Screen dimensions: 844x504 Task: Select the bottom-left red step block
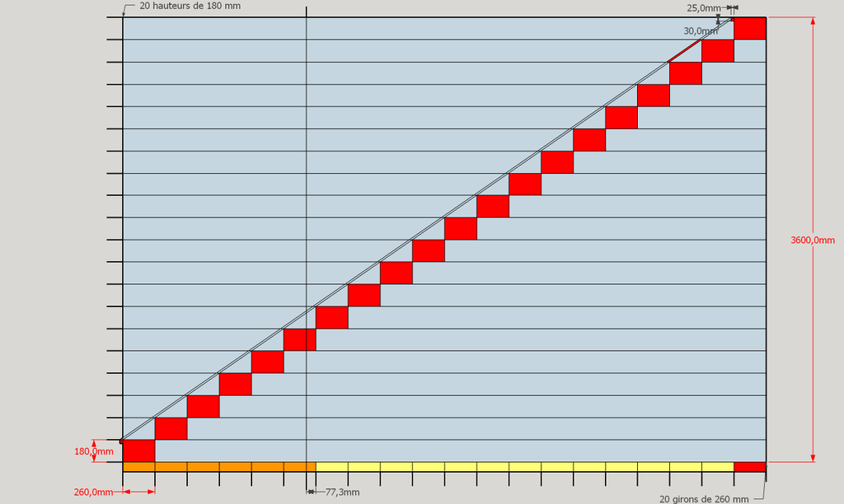(138, 450)
